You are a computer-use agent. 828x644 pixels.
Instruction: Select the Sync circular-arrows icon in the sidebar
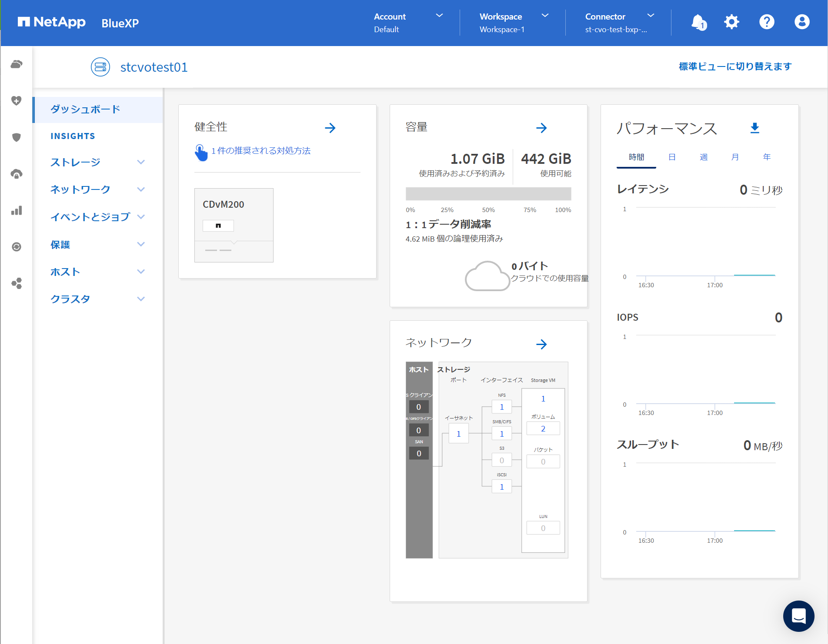[16, 246]
